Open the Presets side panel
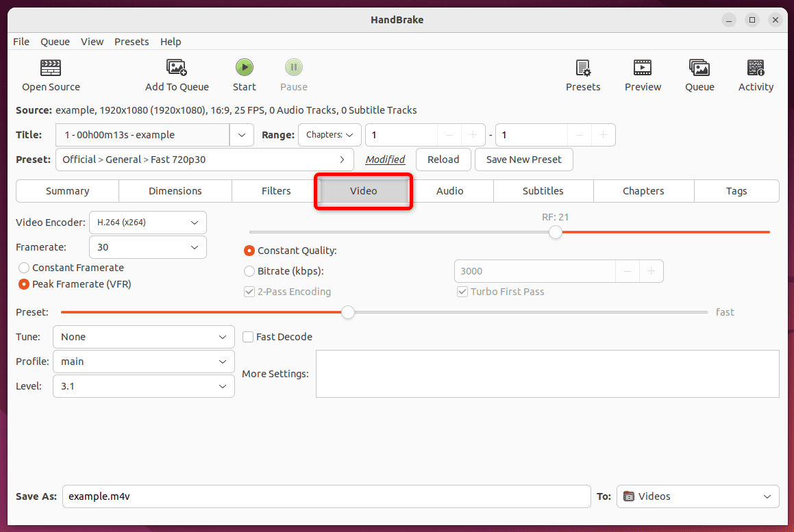The height and width of the screenshot is (532, 794). [583, 74]
